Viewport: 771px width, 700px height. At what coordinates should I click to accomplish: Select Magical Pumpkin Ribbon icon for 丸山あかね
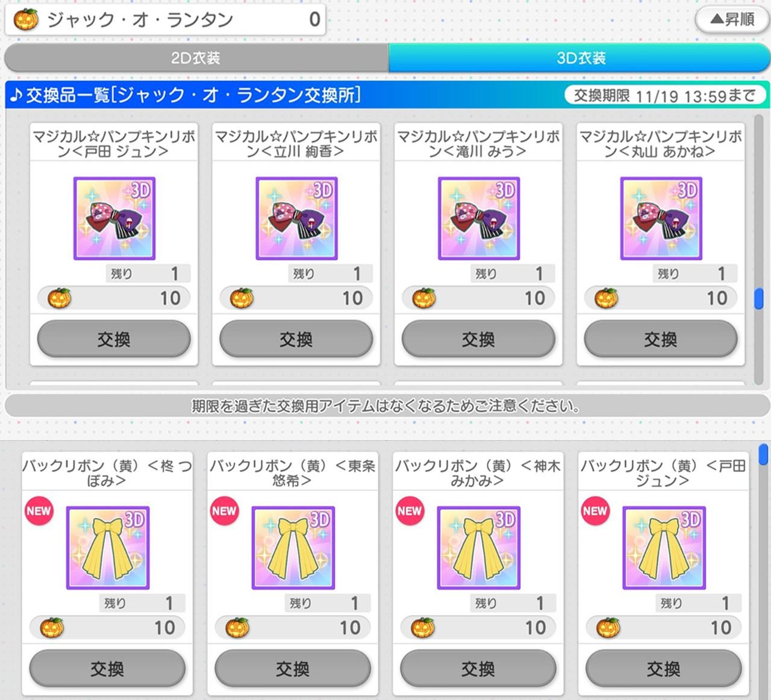[661, 219]
